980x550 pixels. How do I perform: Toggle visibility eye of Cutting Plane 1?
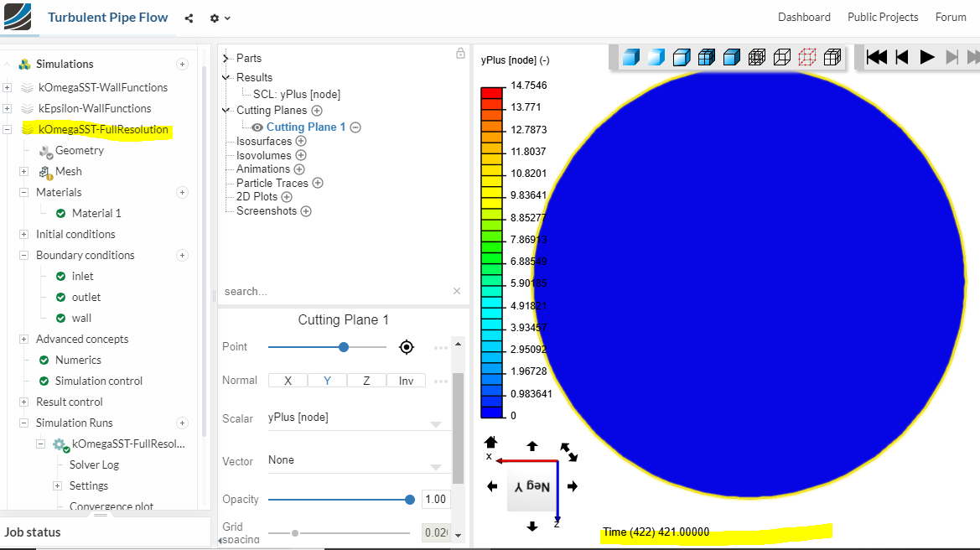[x=257, y=127]
